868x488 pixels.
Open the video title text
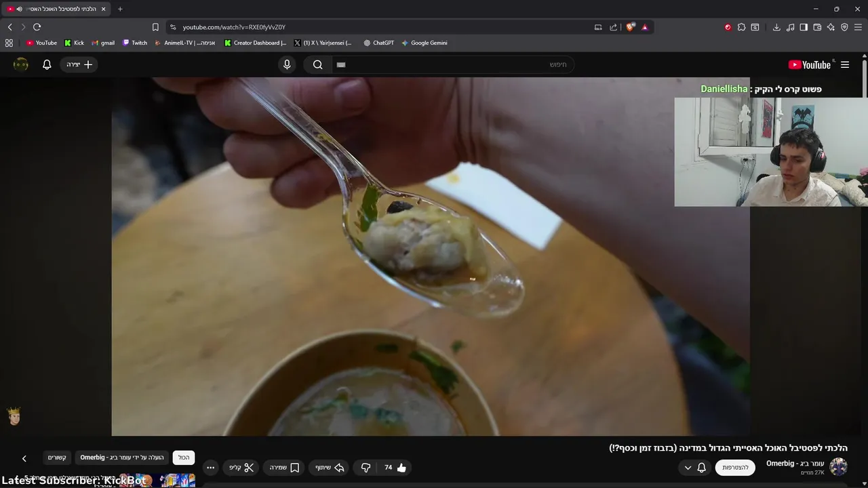728,448
